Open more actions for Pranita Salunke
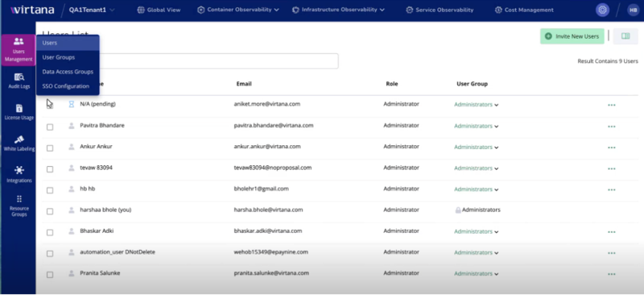 coord(612,274)
